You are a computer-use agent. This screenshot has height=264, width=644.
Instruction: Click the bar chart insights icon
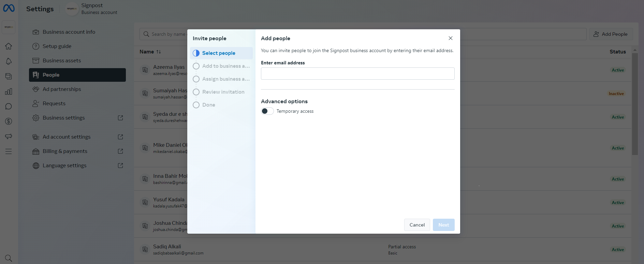click(9, 92)
